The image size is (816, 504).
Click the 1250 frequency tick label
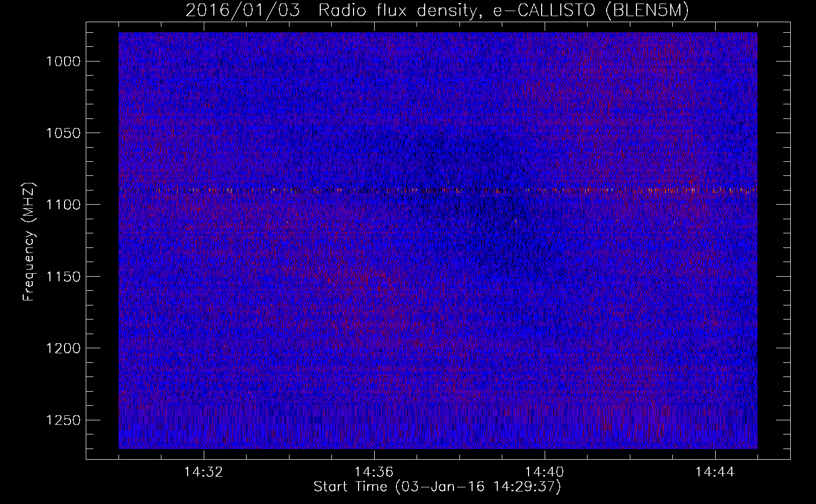[64, 420]
